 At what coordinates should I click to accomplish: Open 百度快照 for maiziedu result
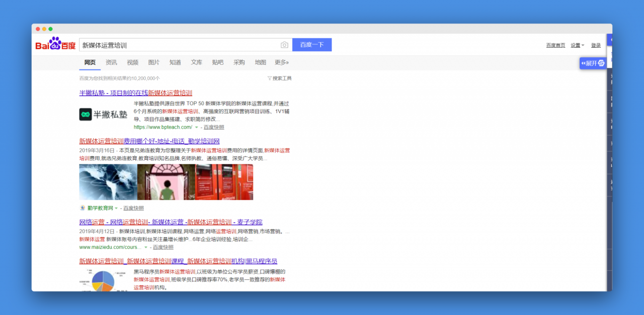(163, 247)
